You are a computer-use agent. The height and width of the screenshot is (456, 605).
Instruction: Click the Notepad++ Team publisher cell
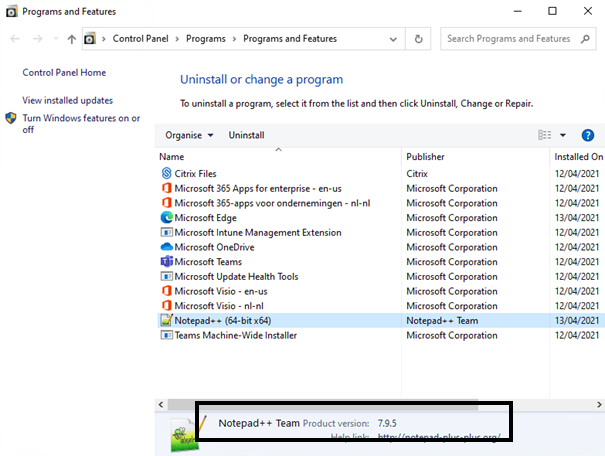pos(442,320)
